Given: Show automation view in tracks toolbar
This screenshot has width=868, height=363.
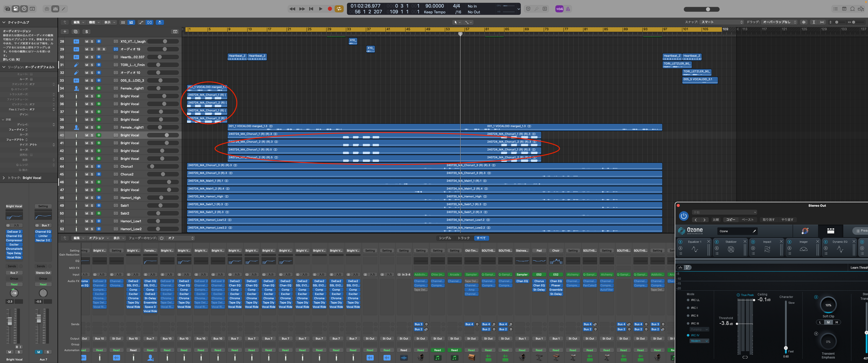Looking at the screenshot, I should click(141, 22).
